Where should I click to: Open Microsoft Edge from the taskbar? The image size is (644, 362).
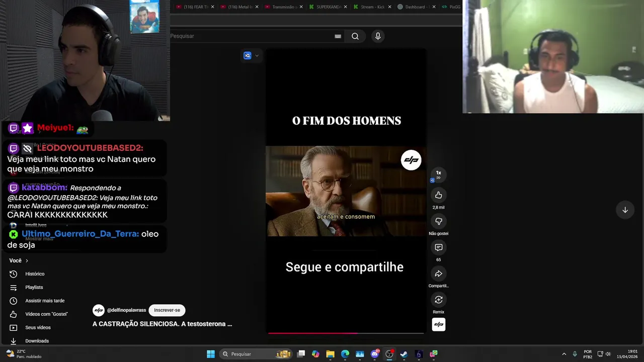tap(345, 354)
